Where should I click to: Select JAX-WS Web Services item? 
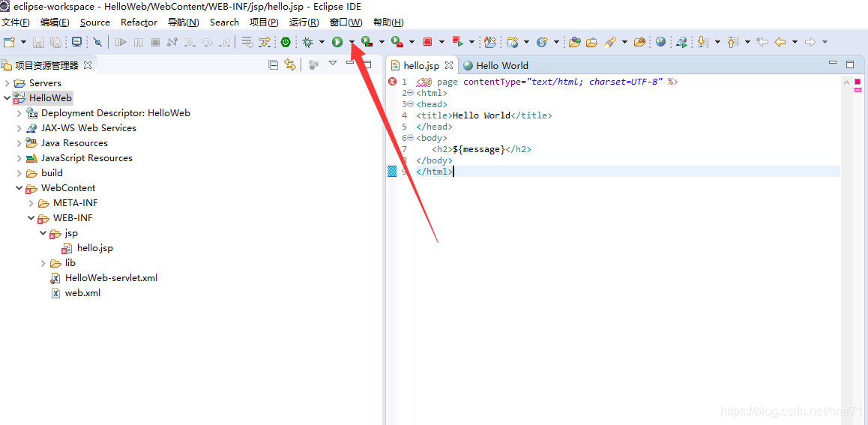[x=88, y=128]
